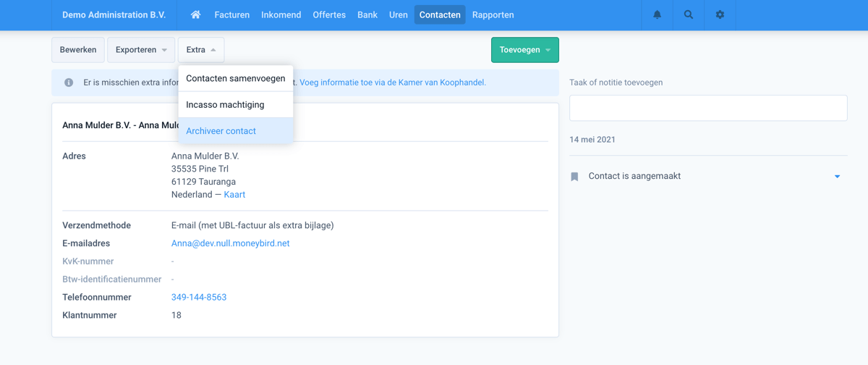Open the notifications bell icon
This screenshot has width=868, height=365.
coord(658,14)
